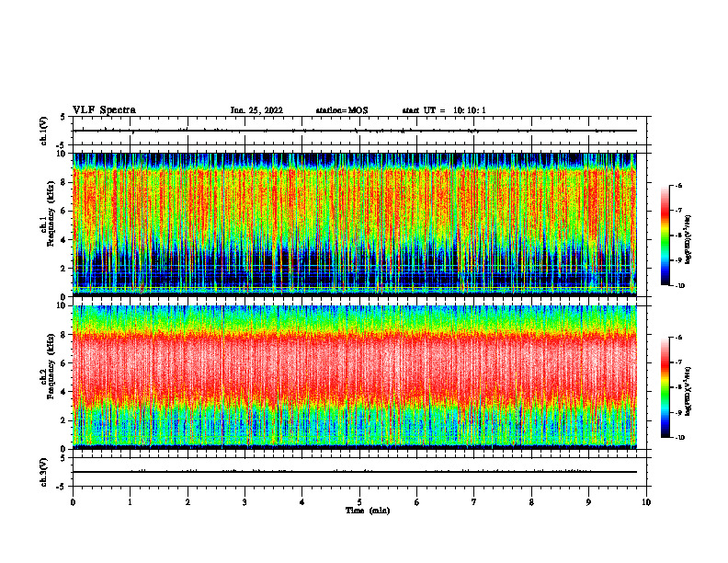Viewport: 728px width, 563px height.
Task: Click the "4" kHz tick of ch.2 spectrogram
Action: 64,392
